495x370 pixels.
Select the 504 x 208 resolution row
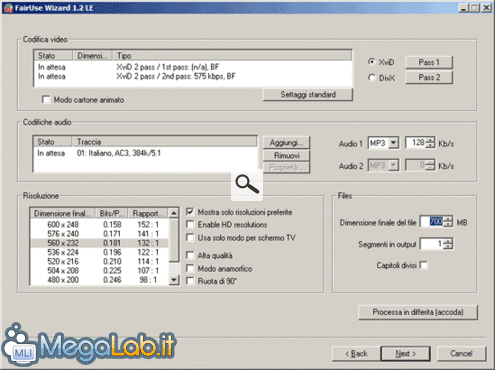coord(100,271)
